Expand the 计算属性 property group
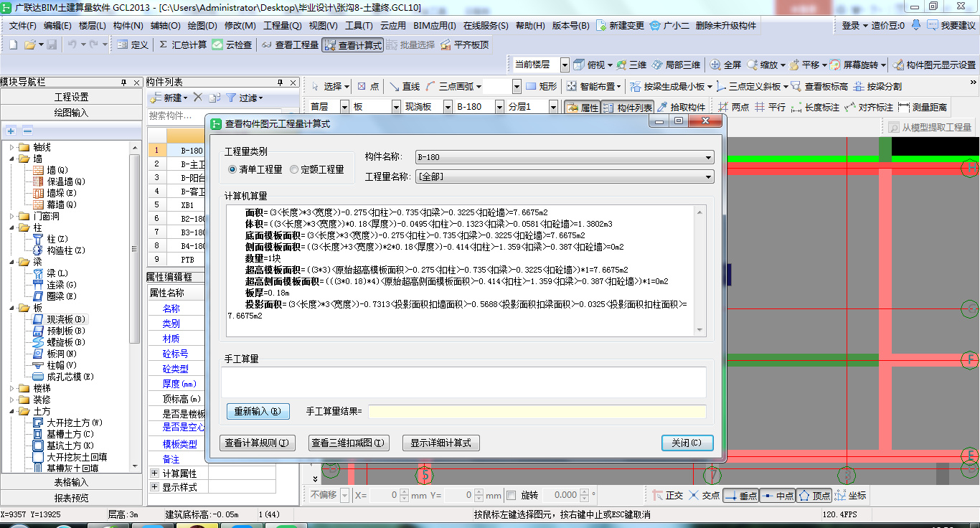The height and width of the screenshot is (528, 980). pos(154,473)
